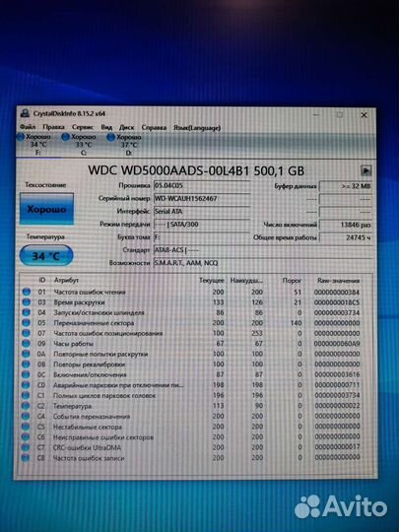Click status icon for Включения/отключения
The image size is (399, 532).
[x=27, y=374]
